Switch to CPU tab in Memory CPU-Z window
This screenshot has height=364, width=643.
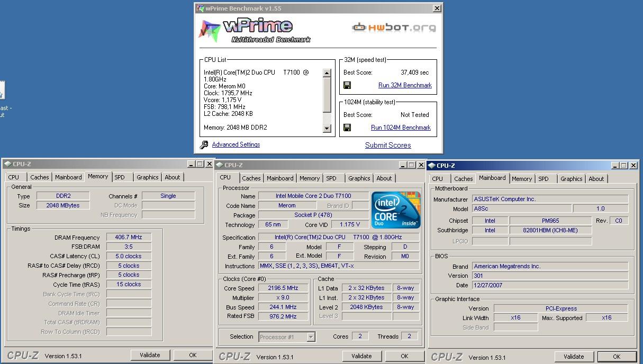tap(14, 177)
